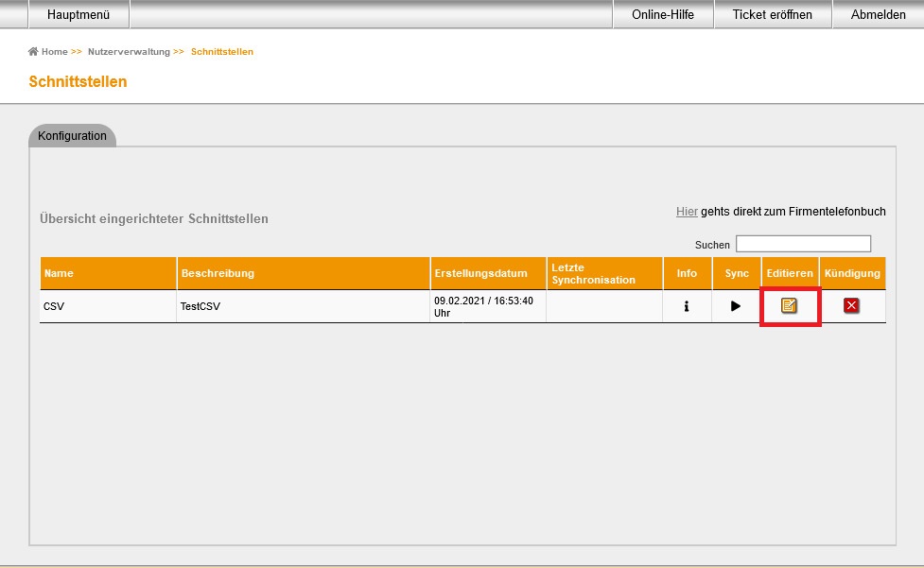Select the TestCSV description cell
924x568 pixels.
pos(304,306)
